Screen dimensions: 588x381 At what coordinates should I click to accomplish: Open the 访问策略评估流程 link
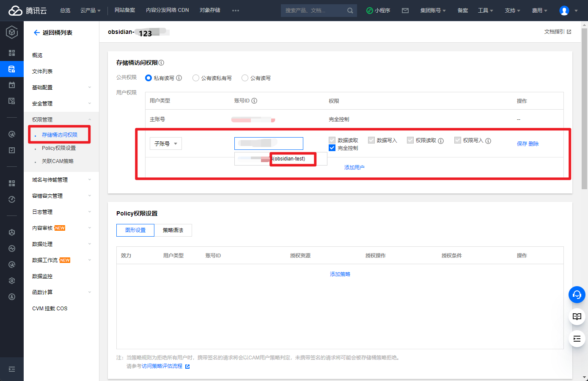(162, 366)
